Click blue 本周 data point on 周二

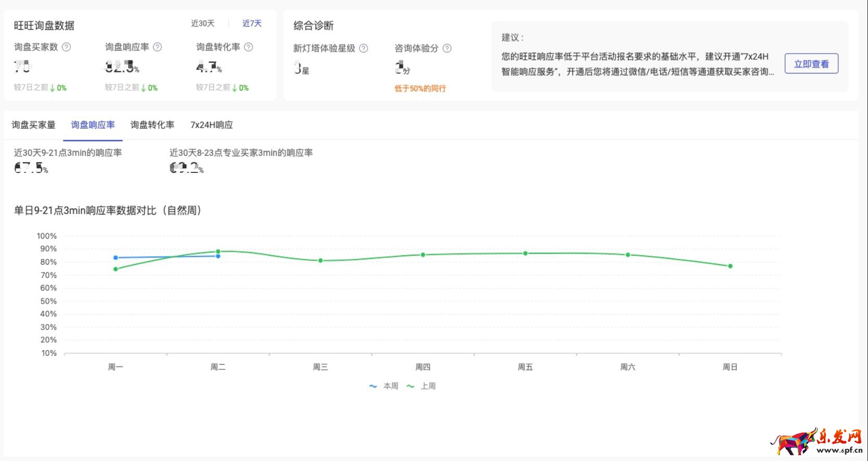coord(218,256)
